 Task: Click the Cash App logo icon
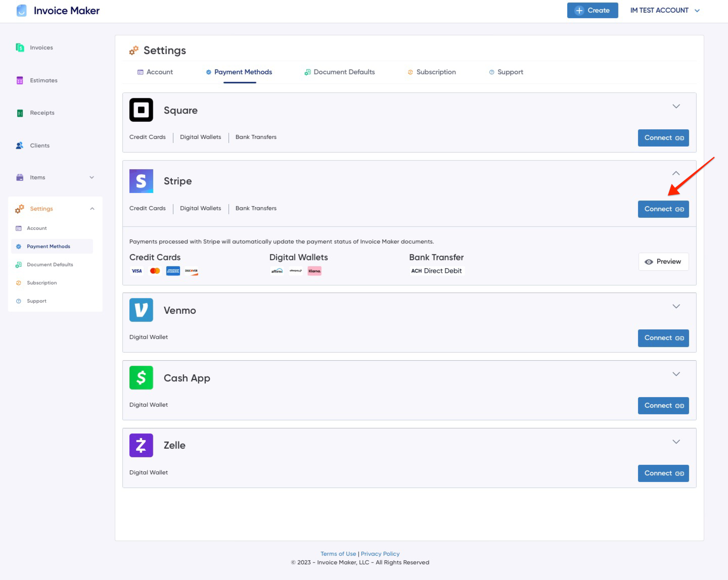tap(141, 377)
